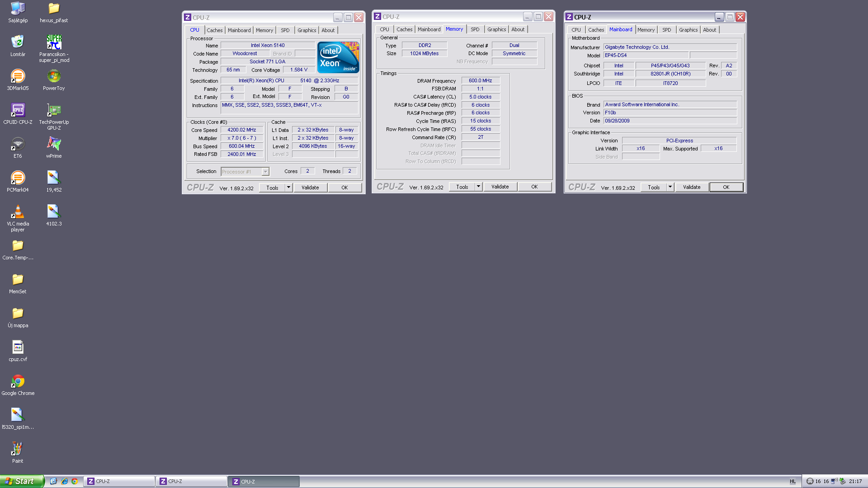Click the DRAM Frequency value 600.0 MHz
868x488 pixels.
point(481,81)
